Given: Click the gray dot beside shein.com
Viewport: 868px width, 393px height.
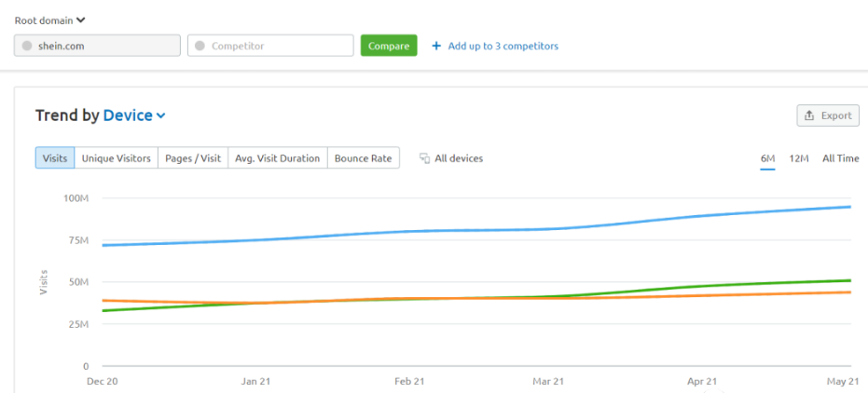Looking at the screenshot, I should (26, 46).
